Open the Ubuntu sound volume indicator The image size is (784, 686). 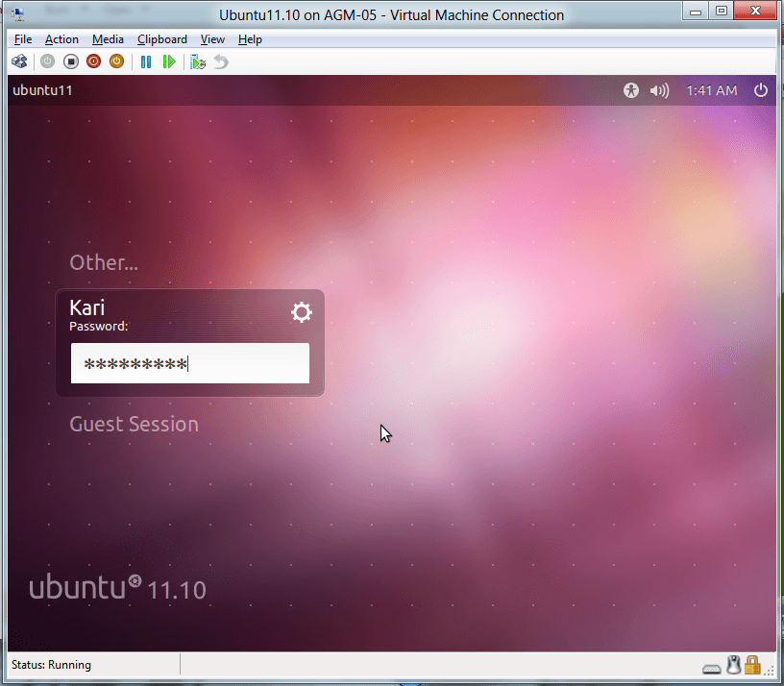tap(659, 90)
